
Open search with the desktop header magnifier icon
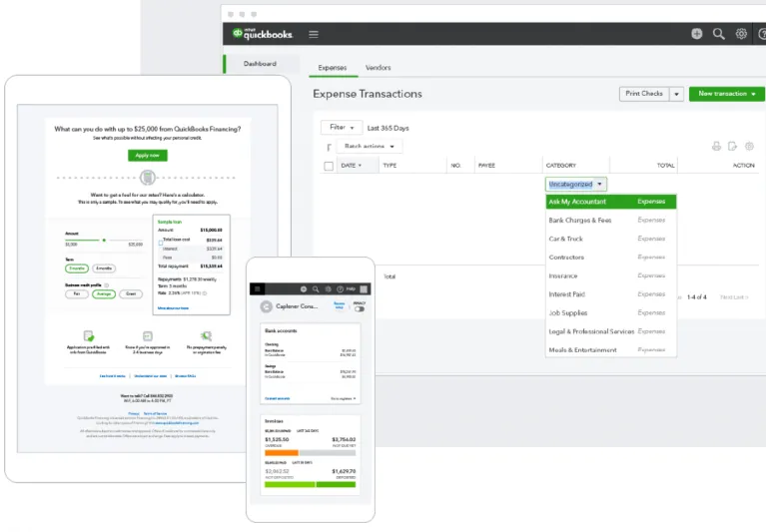719,34
